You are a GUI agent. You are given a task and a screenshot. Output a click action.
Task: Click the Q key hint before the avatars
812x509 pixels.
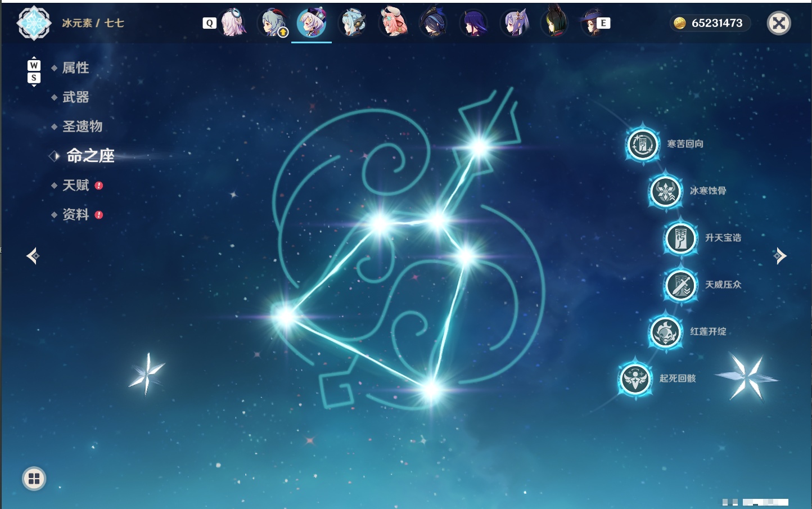[x=209, y=23]
